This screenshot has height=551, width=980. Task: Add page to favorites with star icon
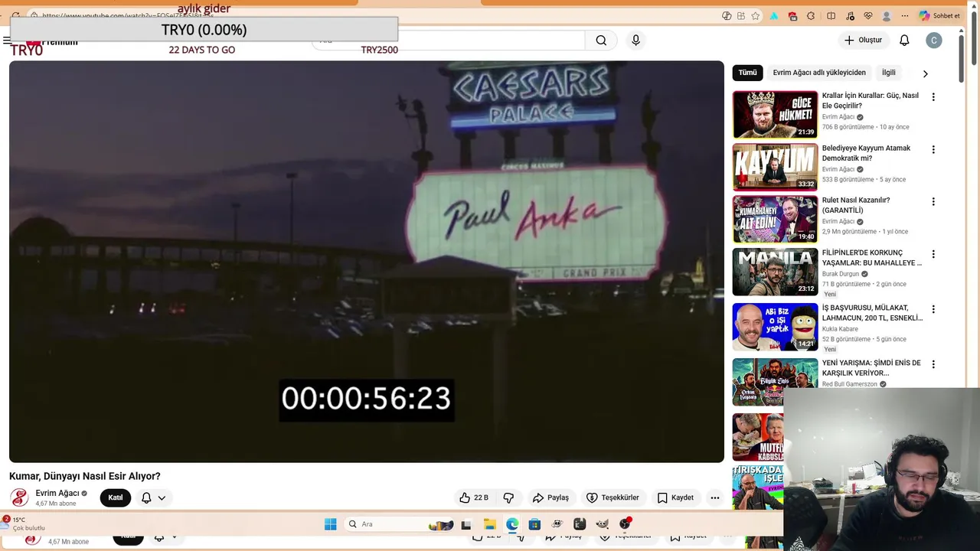point(756,16)
